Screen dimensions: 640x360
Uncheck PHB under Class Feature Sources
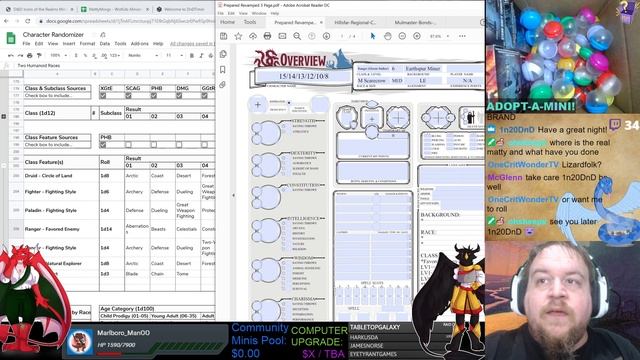(x=103, y=144)
